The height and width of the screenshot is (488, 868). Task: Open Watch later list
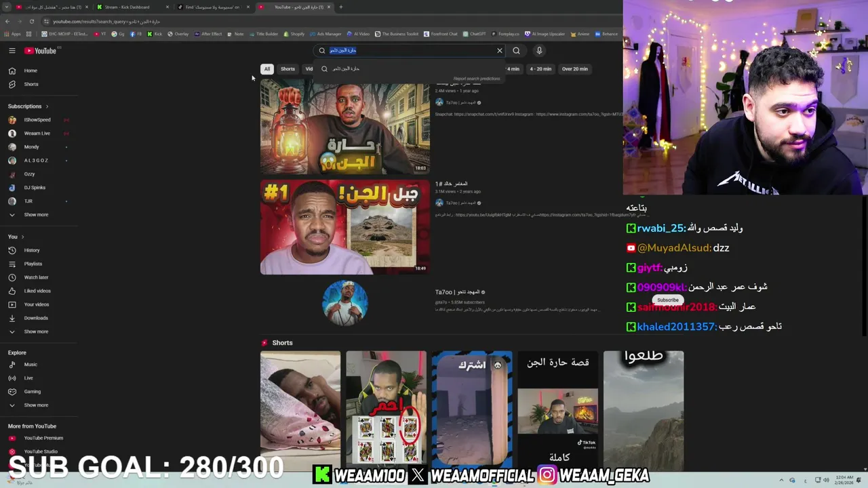click(36, 277)
